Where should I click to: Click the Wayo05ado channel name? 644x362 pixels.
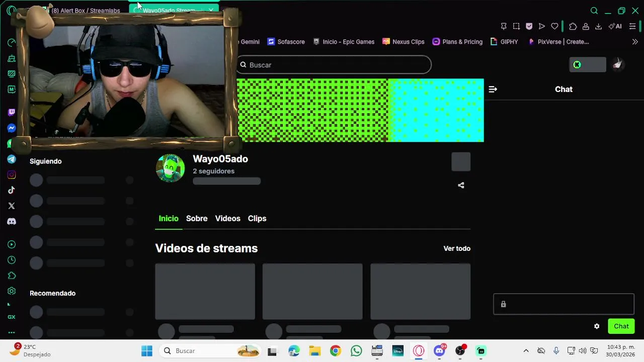click(220, 159)
